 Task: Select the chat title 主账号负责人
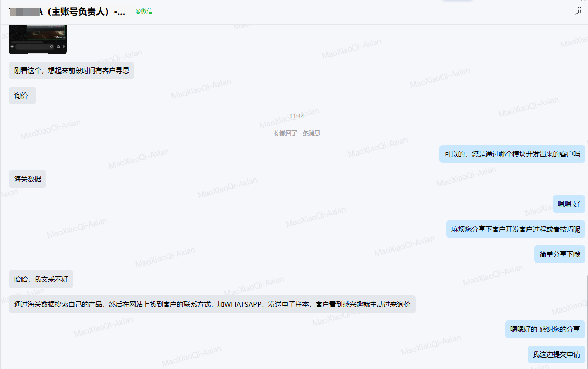pos(67,11)
